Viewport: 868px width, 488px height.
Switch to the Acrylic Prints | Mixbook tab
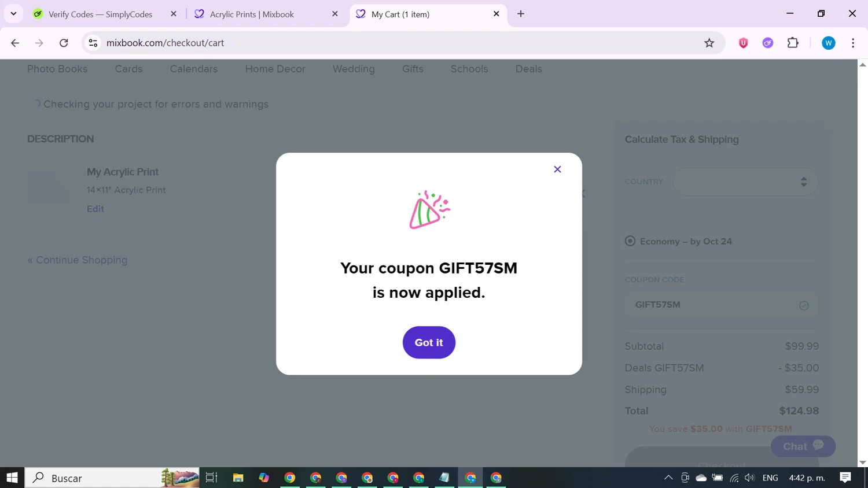(x=266, y=14)
